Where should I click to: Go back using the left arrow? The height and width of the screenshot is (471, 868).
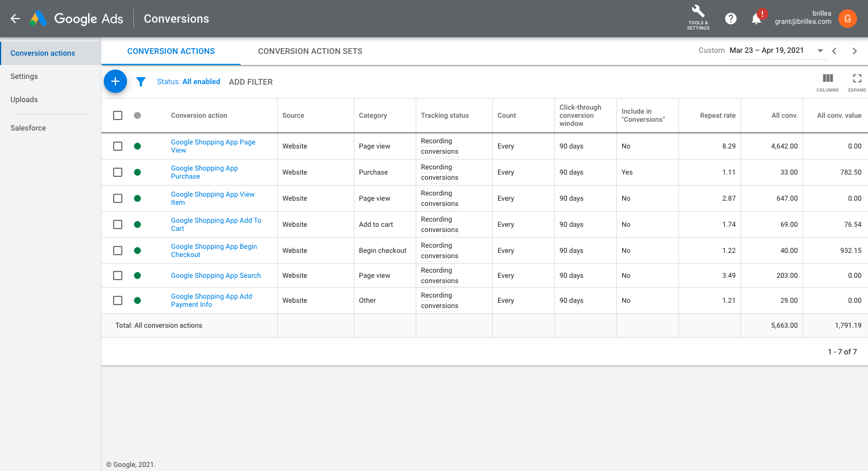click(15, 19)
